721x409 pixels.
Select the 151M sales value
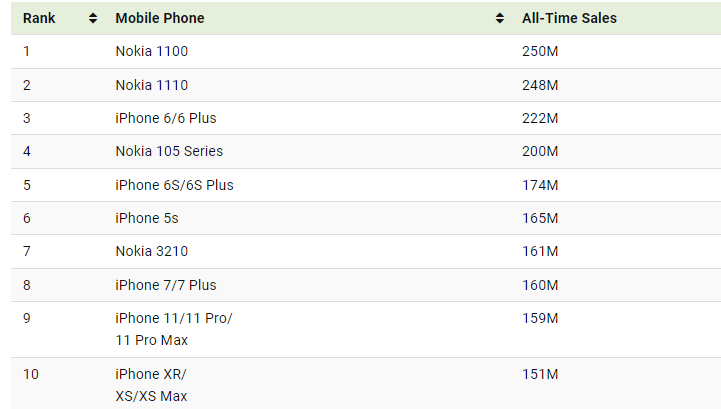click(540, 374)
